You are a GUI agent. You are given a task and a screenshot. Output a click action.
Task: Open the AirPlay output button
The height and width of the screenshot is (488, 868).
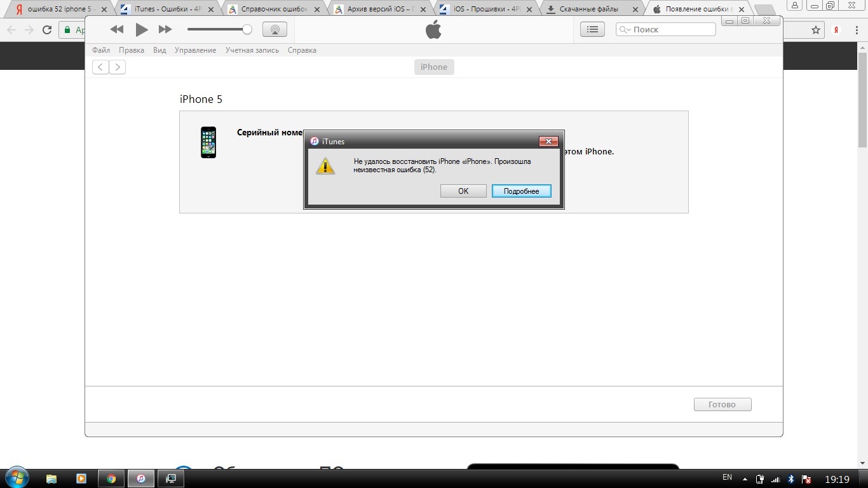tap(275, 29)
